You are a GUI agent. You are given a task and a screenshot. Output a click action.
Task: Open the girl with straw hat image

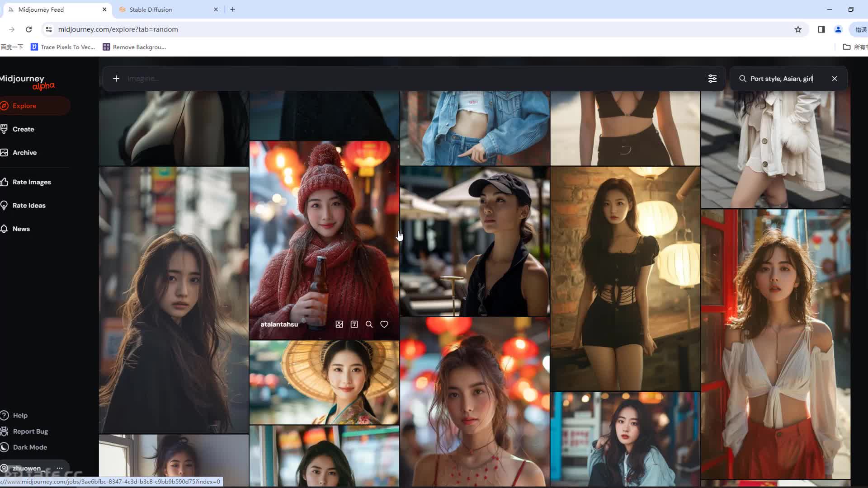point(324,383)
